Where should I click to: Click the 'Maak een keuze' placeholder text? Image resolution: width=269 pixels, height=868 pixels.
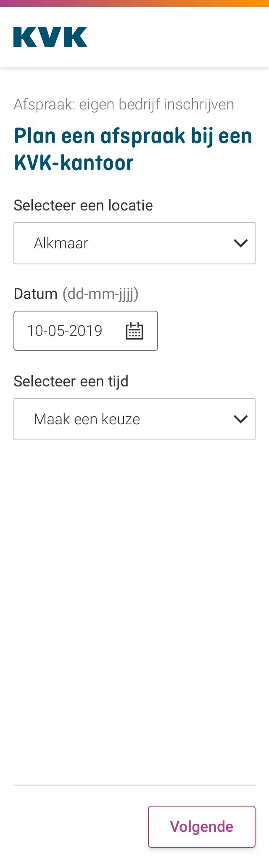87,419
